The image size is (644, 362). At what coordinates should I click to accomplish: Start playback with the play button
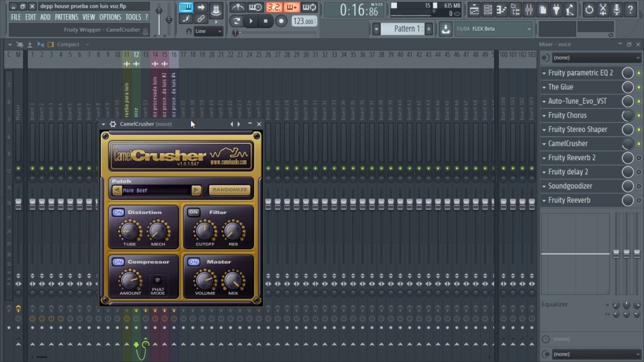(x=251, y=21)
